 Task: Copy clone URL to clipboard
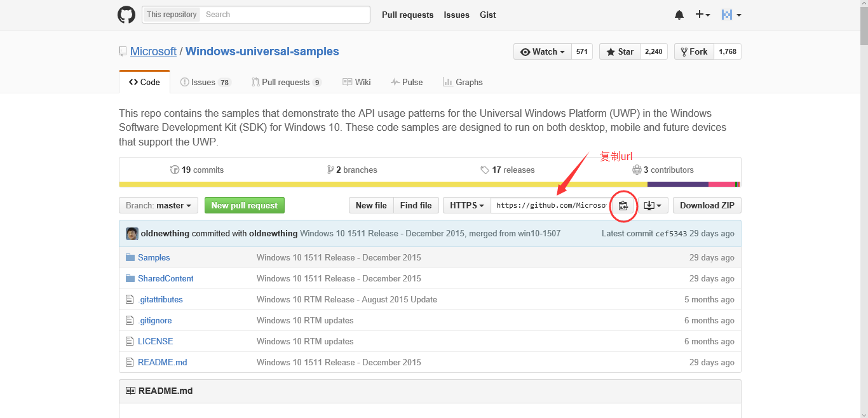tap(623, 205)
